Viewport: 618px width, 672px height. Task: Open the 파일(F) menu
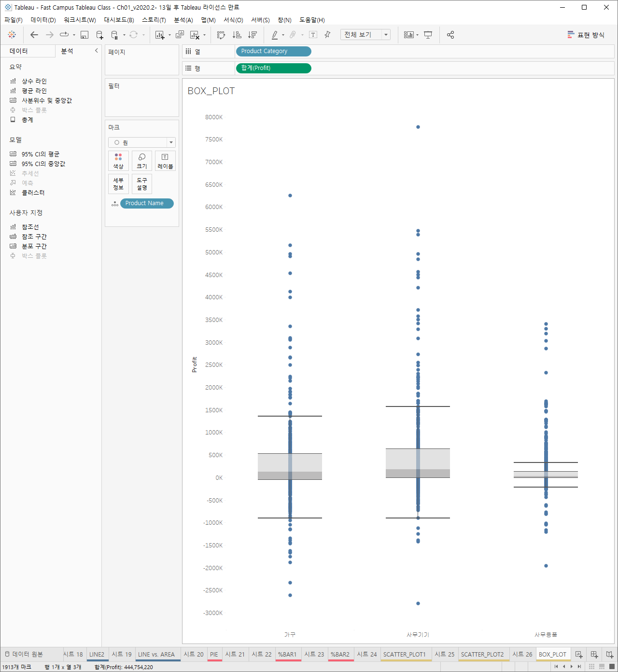tap(14, 20)
